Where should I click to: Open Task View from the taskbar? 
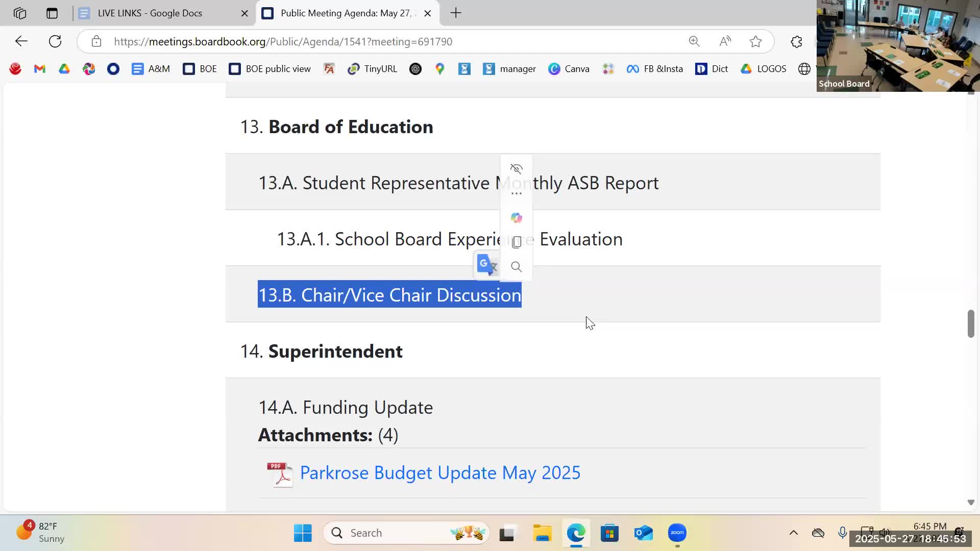click(x=506, y=533)
